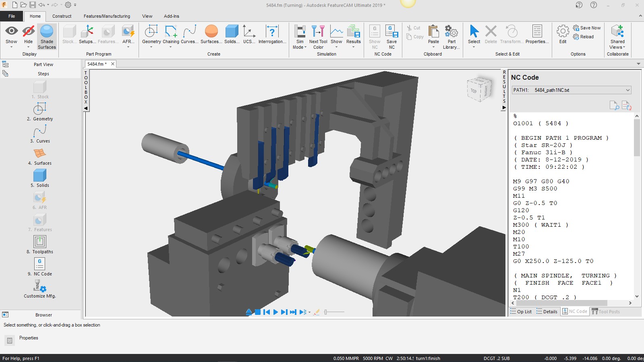Go to step 3 Curves

pos(40,134)
